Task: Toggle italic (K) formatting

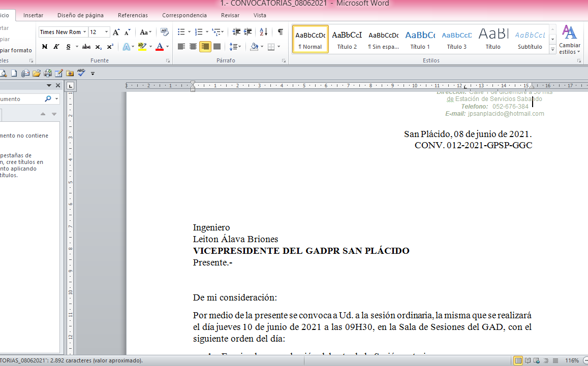Action: (56, 47)
